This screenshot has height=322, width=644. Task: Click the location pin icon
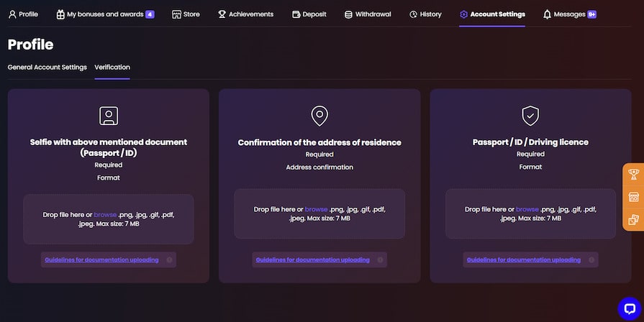tap(319, 116)
